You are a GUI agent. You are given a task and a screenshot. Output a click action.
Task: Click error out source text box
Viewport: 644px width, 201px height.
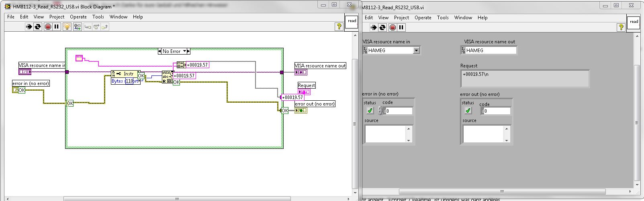click(x=484, y=134)
